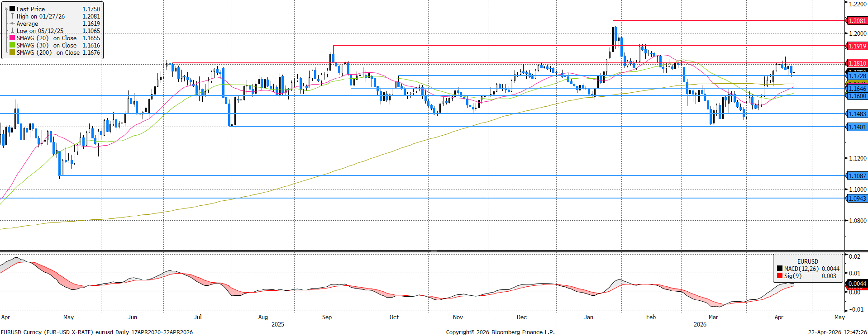Select the red 1.2081 price level tag

pos(857,21)
